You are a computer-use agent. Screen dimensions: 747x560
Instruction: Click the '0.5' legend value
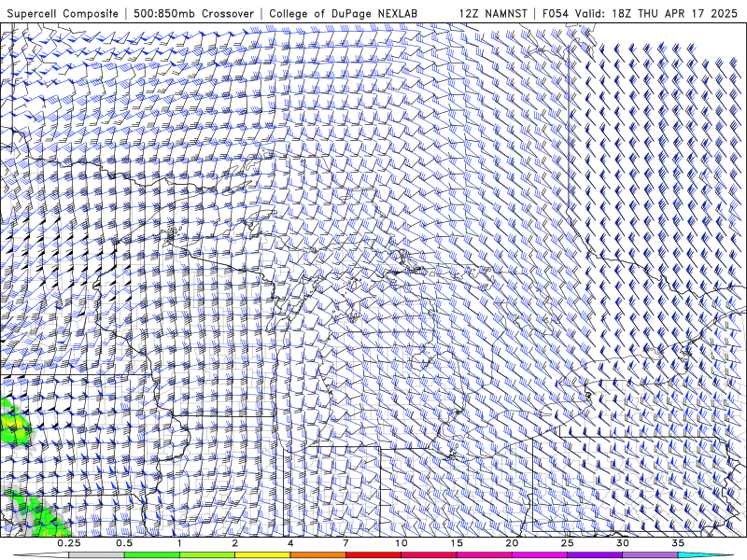[x=124, y=543]
